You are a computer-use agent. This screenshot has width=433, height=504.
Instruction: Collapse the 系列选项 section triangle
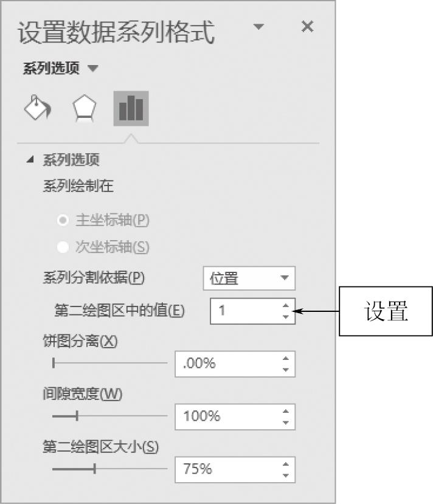30,160
